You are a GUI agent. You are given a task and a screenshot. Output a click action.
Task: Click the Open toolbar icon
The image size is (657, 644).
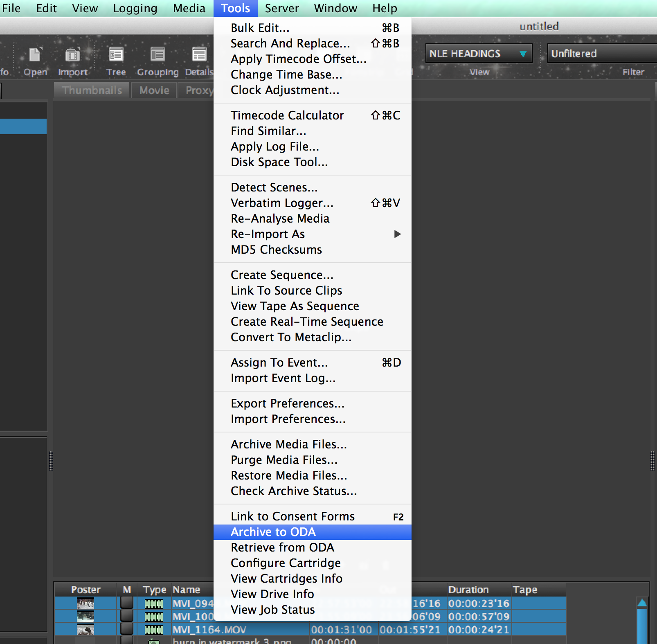pyautogui.click(x=35, y=55)
